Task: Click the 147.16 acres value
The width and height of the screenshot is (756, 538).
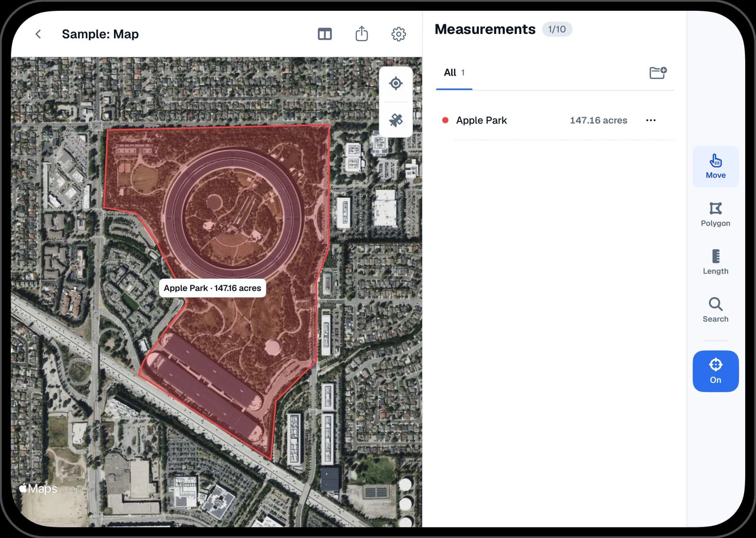Action: [x=598, y=120]
